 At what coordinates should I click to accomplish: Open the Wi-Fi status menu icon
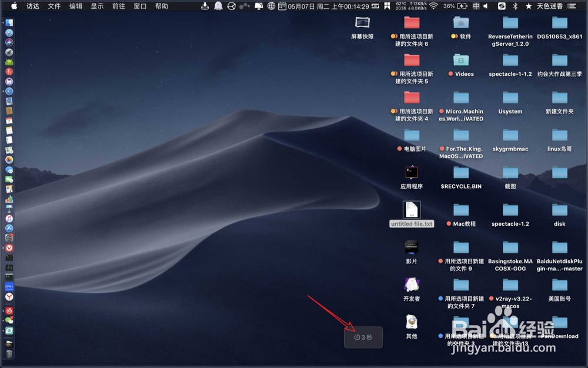(x=434, y=6)
